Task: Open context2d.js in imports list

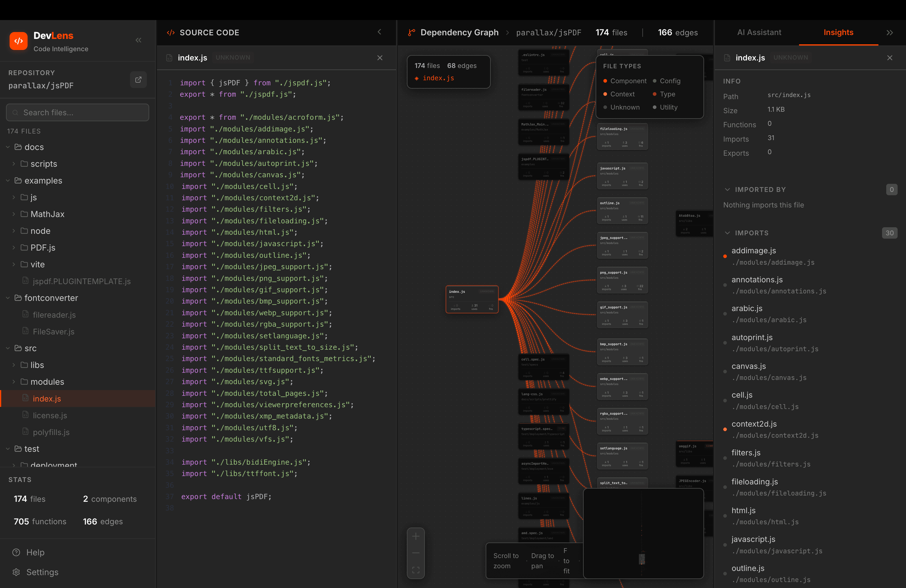Action: pos(810,429)
